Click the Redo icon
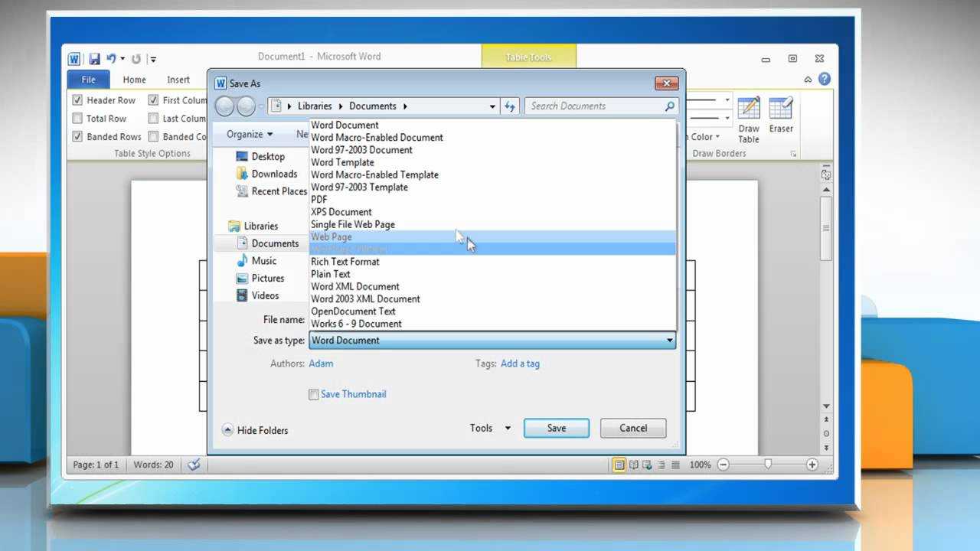 136,58
